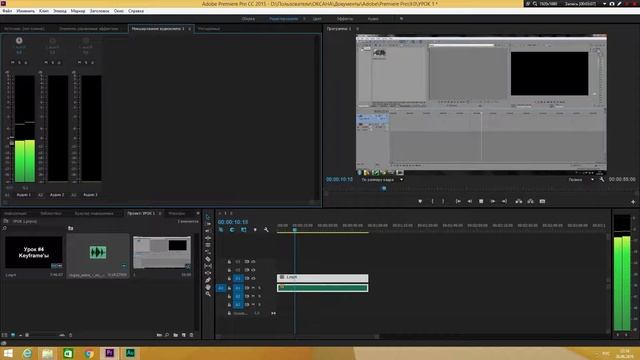
Task: Open the Program panel menu
Action: (358, 29)
